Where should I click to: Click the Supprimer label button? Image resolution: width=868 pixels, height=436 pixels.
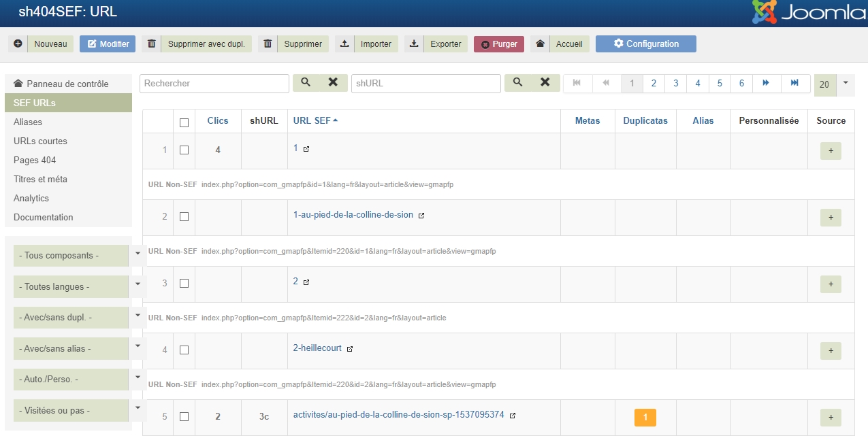(303, 44)
